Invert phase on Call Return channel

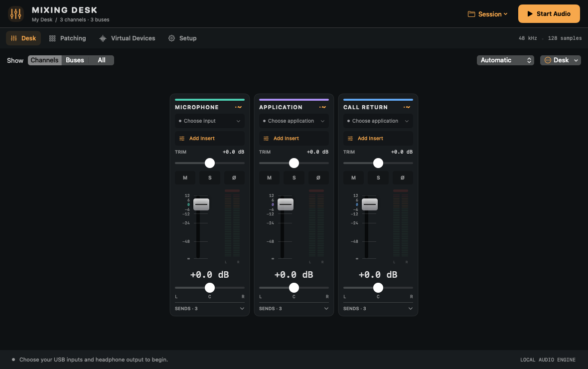(x=402, y=178)
